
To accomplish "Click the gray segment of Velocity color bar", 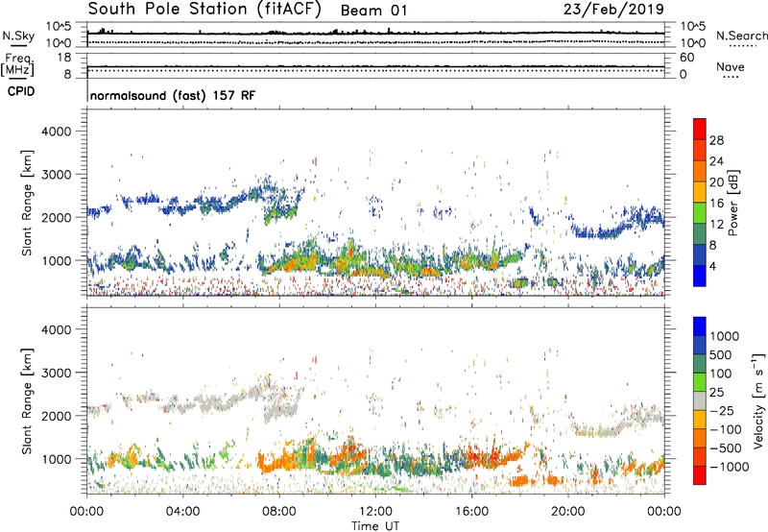I will pos(700,400).
